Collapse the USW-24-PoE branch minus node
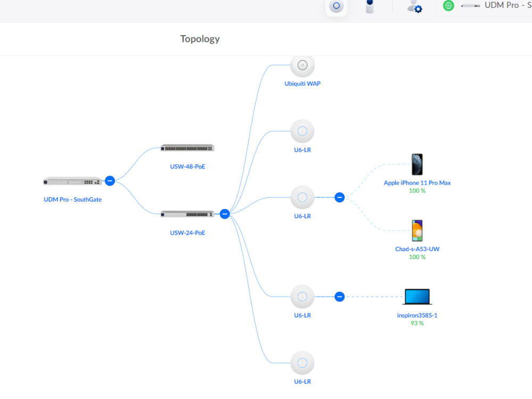This screenshot has width=532, height=399. 225,214
